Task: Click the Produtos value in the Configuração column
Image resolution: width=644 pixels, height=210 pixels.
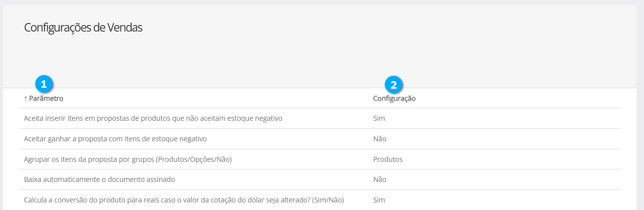Action: [x=388, y=159]
